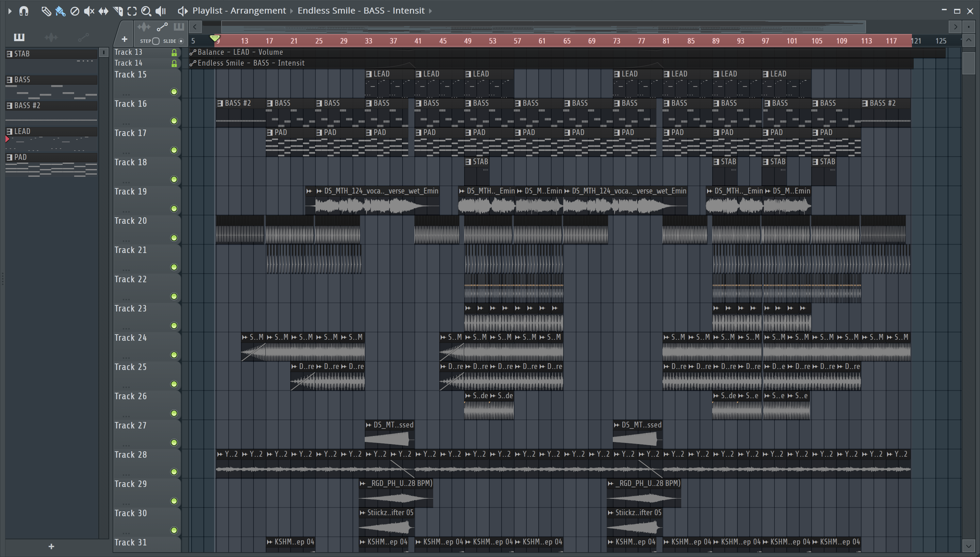Click the vertical scroll up arrow
980x557 pixels.
click(968, 40)
